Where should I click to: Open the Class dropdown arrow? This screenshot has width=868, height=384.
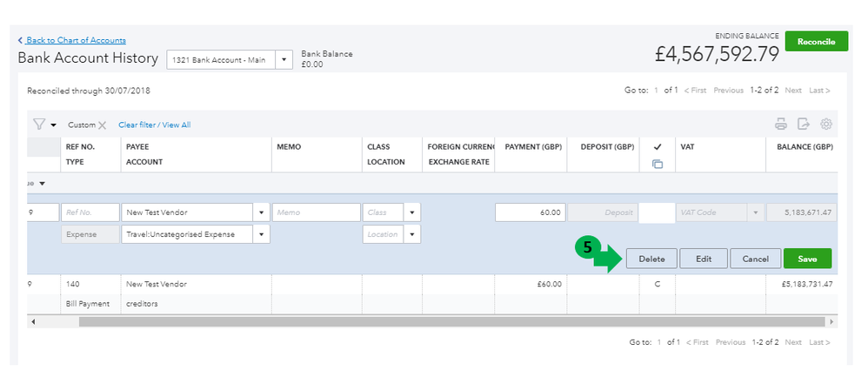pos(412,212)
